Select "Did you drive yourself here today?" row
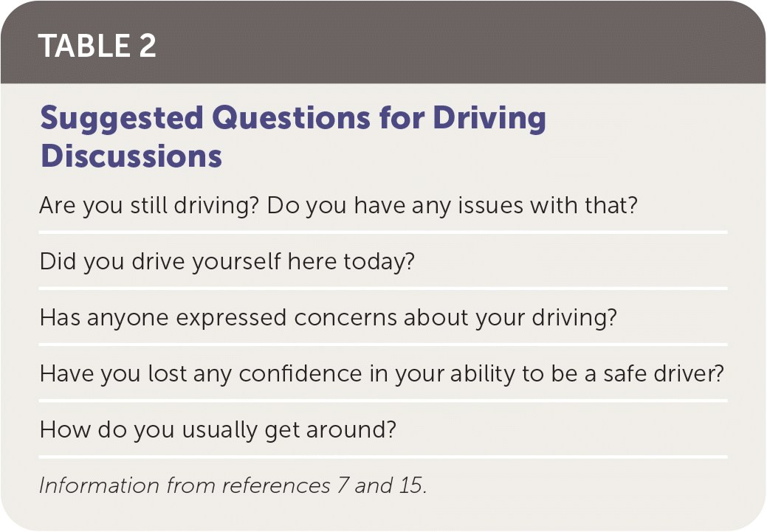 (227, 261)
